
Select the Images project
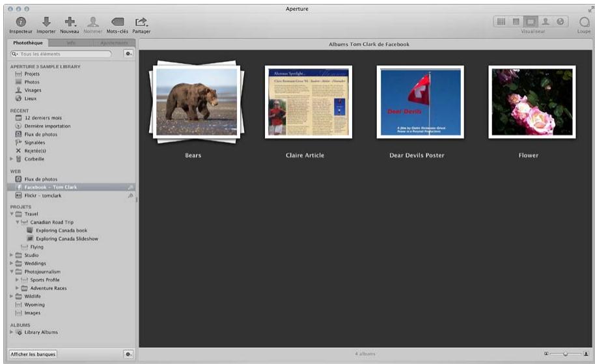(x=33, y=313)
